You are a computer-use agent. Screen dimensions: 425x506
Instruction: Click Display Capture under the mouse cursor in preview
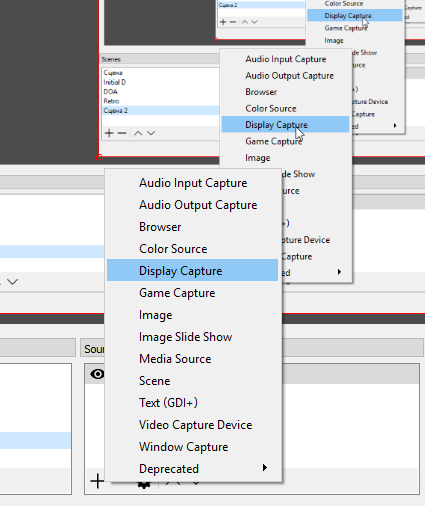[285, 124]
